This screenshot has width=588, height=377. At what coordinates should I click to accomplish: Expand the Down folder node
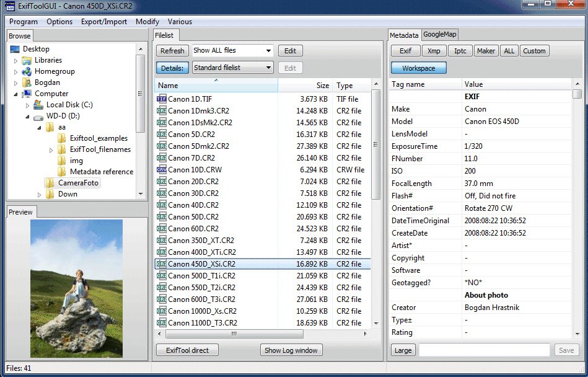40,195
